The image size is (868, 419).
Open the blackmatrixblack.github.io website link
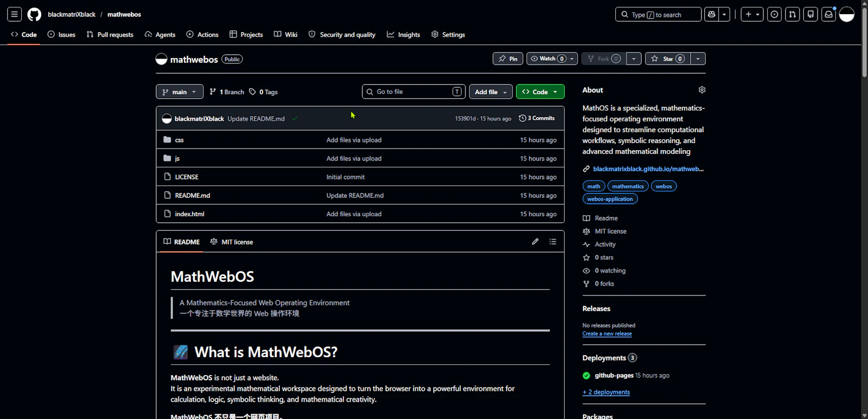(648, 169)
